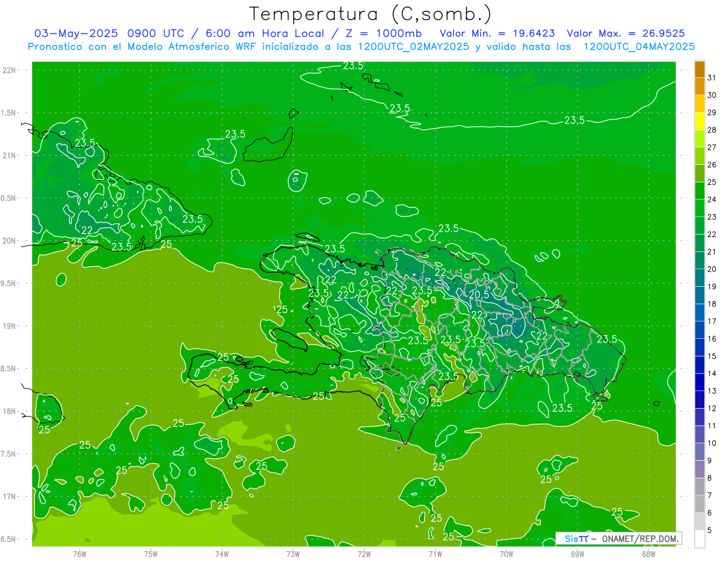This screenshot has height=562, width=728.
Task: Click the '5' label on the color scale
Action: click(x=710, y=530)
